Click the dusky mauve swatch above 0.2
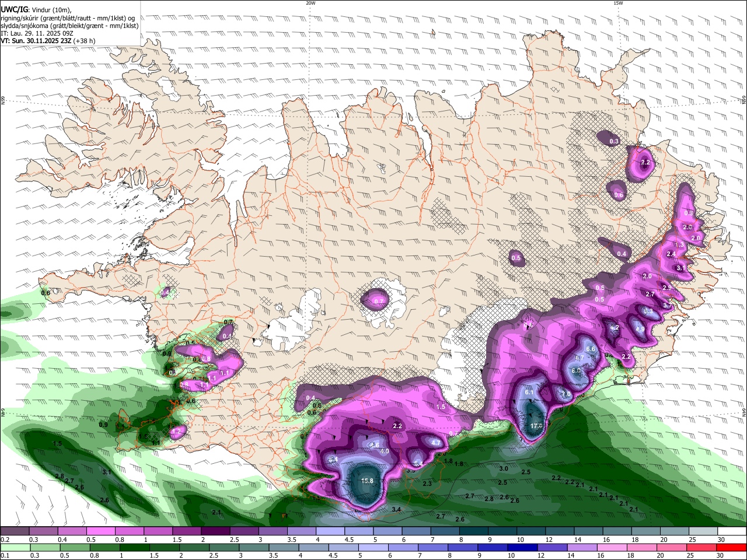 click(x=15, y=531)
